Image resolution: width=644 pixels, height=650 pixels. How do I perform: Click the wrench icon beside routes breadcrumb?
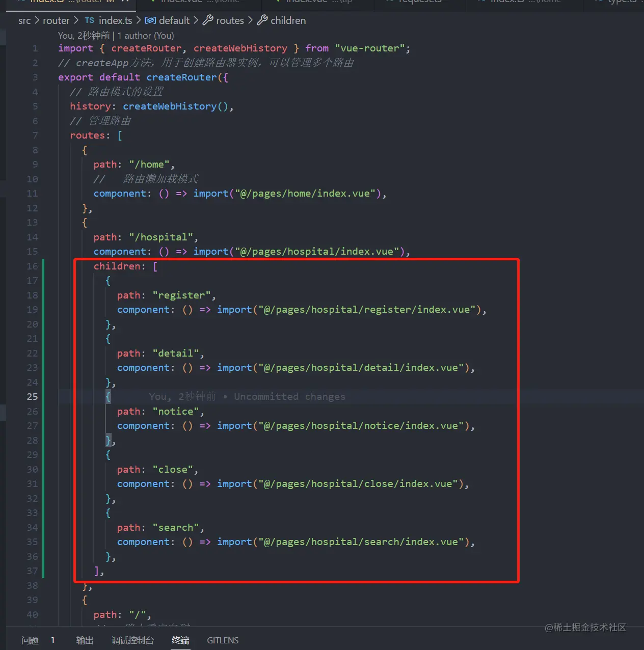point(208,20)
